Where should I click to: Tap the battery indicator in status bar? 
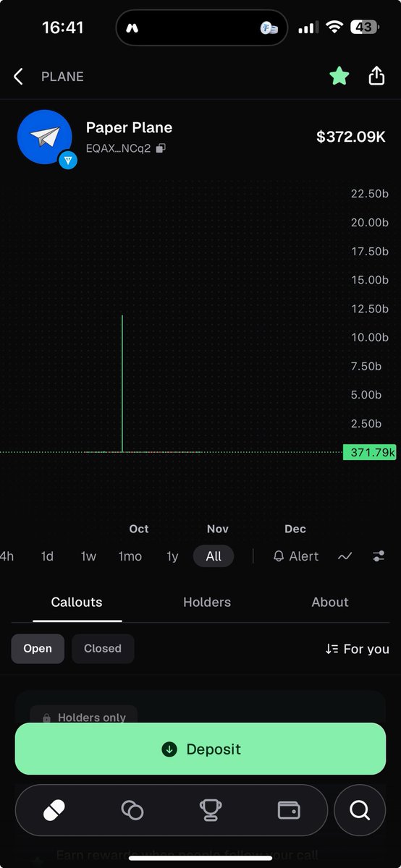(x=364, y=27)
